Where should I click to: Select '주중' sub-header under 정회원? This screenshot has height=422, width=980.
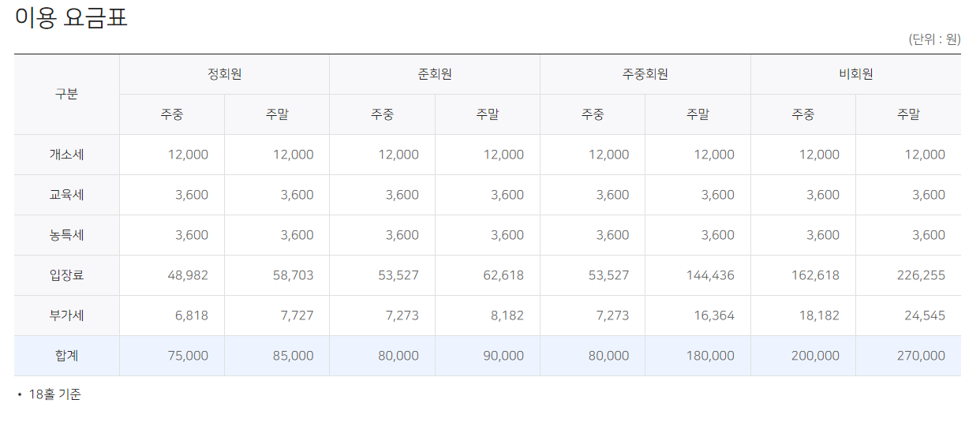pos(172,114)
